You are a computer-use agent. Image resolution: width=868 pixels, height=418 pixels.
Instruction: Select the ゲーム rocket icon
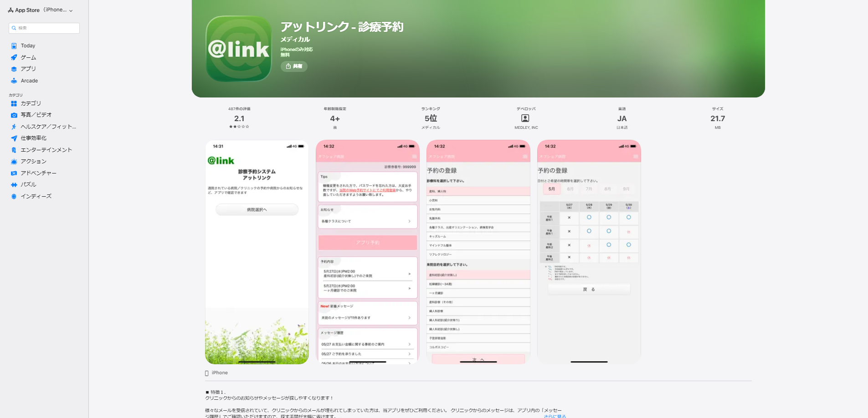point(14,57)
